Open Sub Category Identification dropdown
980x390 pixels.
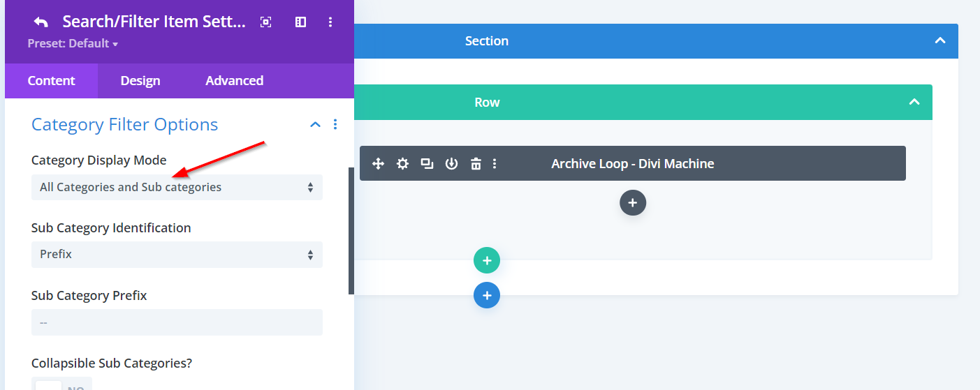[x=177, y=255]
